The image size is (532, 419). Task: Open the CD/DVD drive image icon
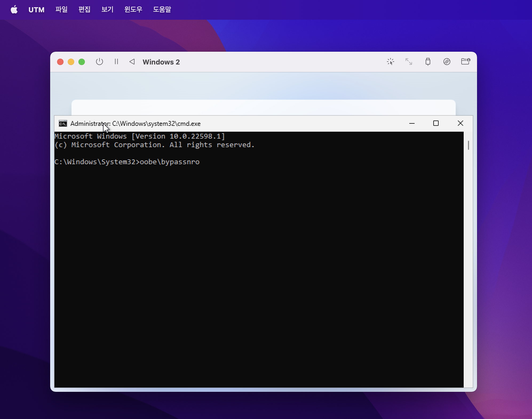(447, 62)
